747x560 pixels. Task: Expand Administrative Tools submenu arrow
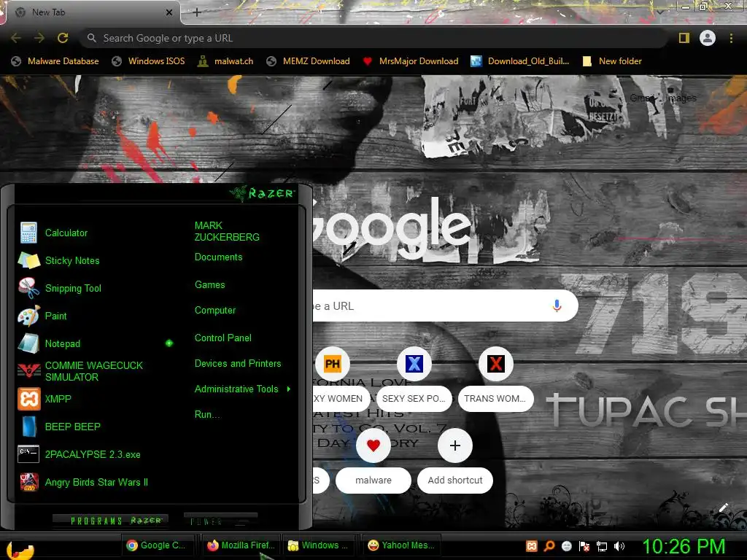289,389
